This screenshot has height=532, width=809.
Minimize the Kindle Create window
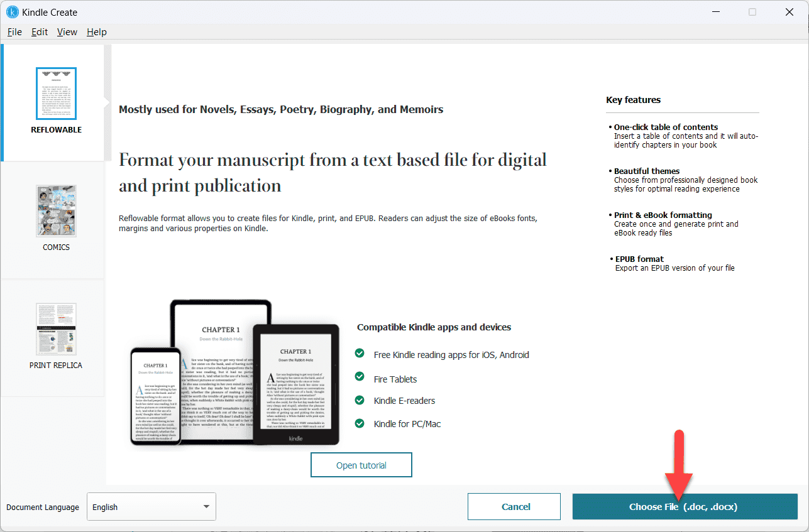716,12
